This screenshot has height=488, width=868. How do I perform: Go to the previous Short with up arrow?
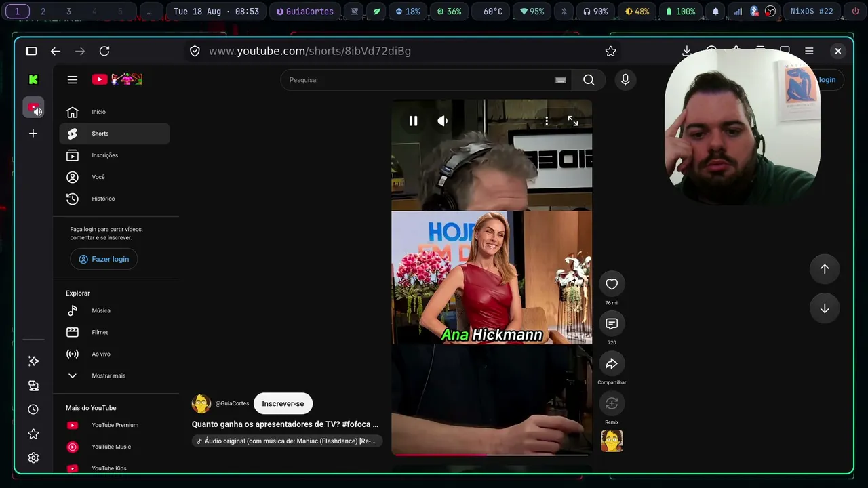pyautogui.click(x=825, y=268)
